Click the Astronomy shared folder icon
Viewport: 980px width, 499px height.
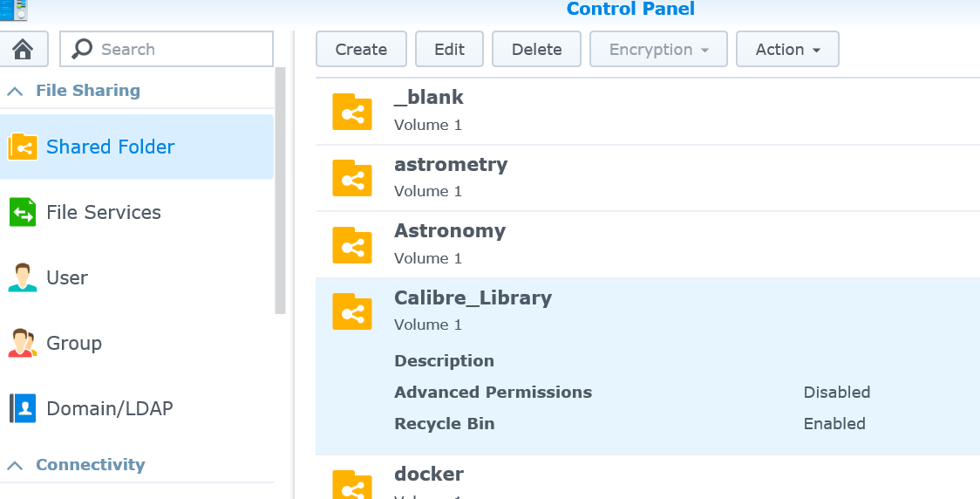click(352, 245)
